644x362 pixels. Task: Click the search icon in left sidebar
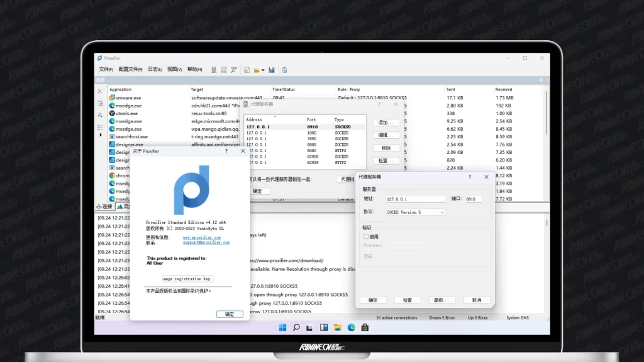tap(100, 114)
